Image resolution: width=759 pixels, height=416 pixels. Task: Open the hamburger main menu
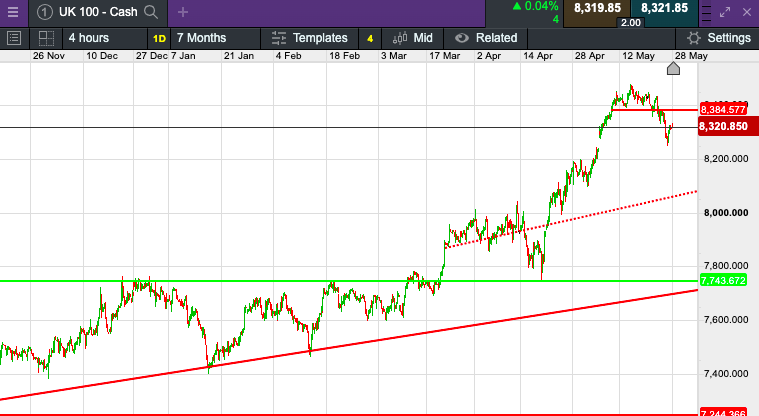pos(13,12)
